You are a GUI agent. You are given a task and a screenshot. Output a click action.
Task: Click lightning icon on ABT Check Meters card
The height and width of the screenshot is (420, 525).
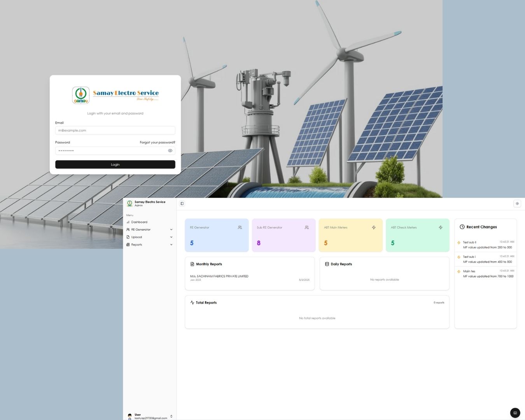(441, 227)
